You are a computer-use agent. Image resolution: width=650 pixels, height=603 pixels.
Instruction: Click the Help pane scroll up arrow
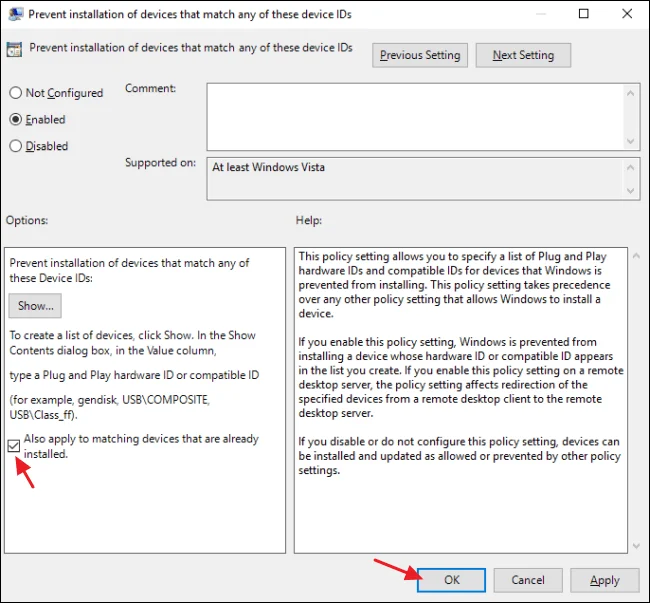pos(637,256)
